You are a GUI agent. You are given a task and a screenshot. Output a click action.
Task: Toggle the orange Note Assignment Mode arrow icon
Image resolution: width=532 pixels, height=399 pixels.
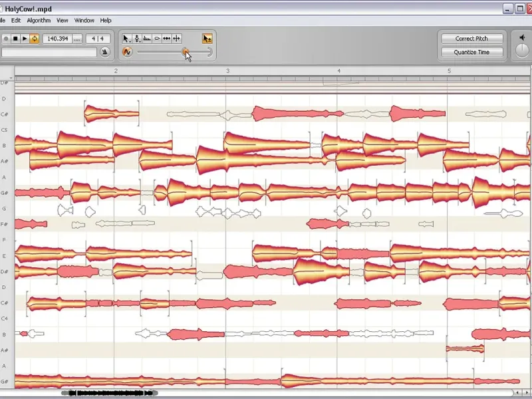tap(207, 39)
